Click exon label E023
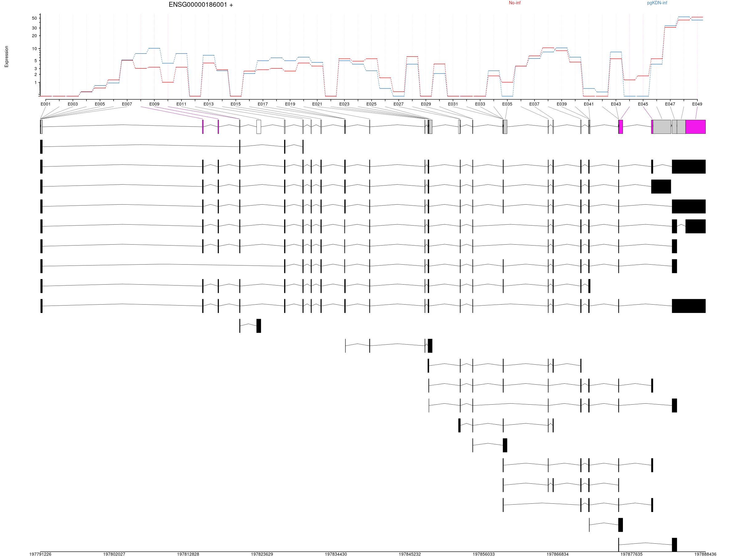739x560 pixels. pos(344,104)
